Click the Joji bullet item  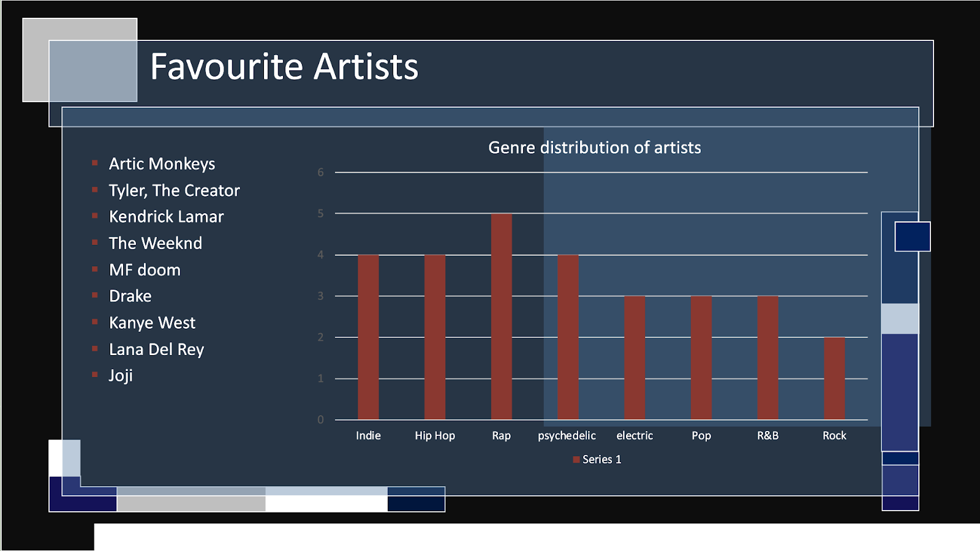click(121, 376)
